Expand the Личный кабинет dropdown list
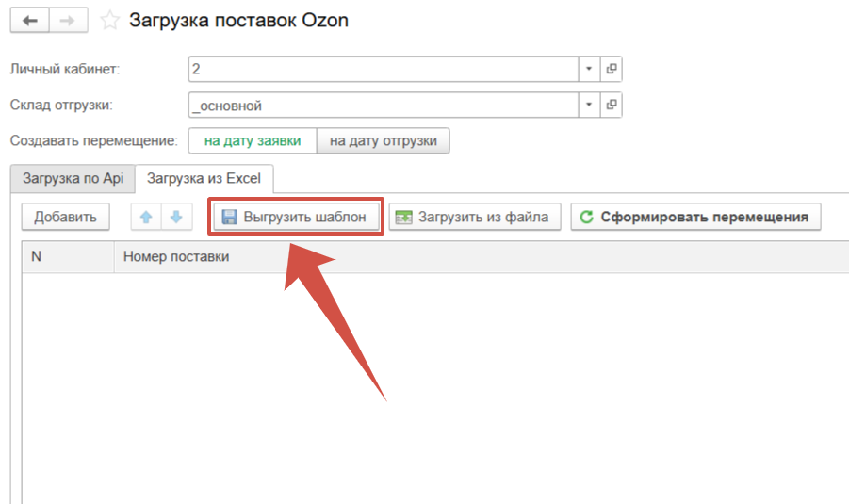The height and width of the screenshot is (504, 849). point(589,69)
